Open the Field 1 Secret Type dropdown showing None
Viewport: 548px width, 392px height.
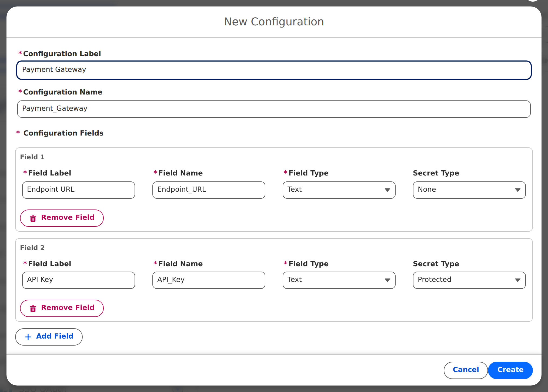click(x=469, y=190)
